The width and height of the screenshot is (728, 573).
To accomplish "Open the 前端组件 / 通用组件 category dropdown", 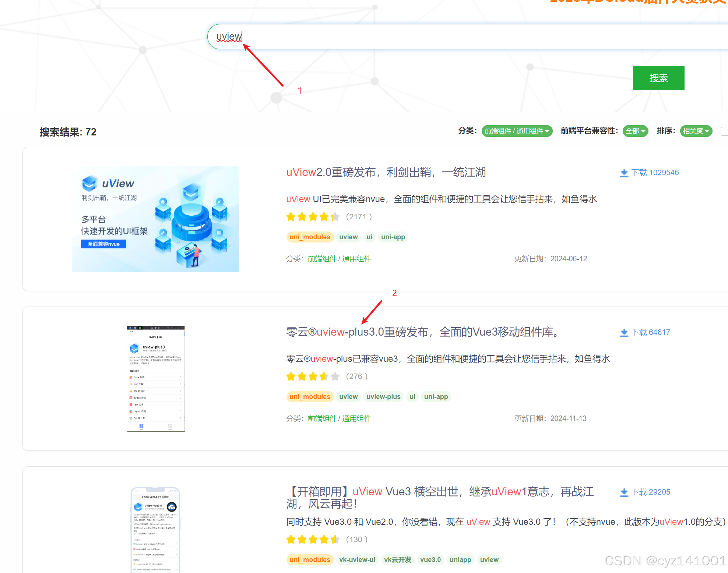I will [517, 131].
